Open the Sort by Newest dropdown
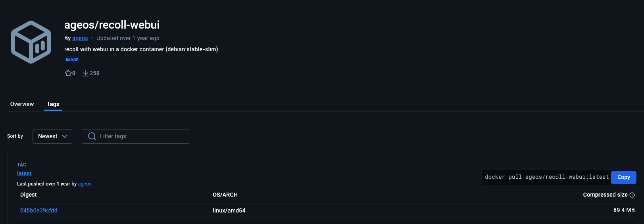The image size is (644, 224). [x=52, y=136]
